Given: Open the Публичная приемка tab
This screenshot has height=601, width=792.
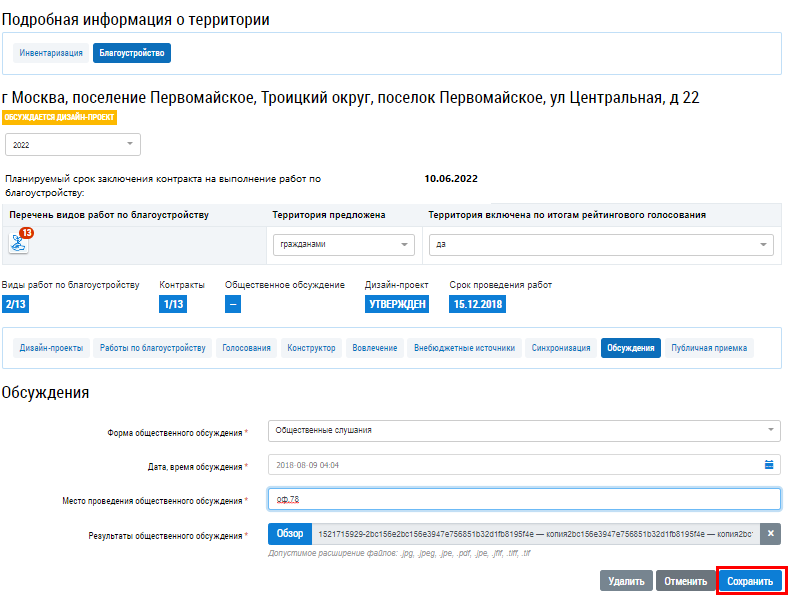Looking at the screenshot, I should point(709,348).
